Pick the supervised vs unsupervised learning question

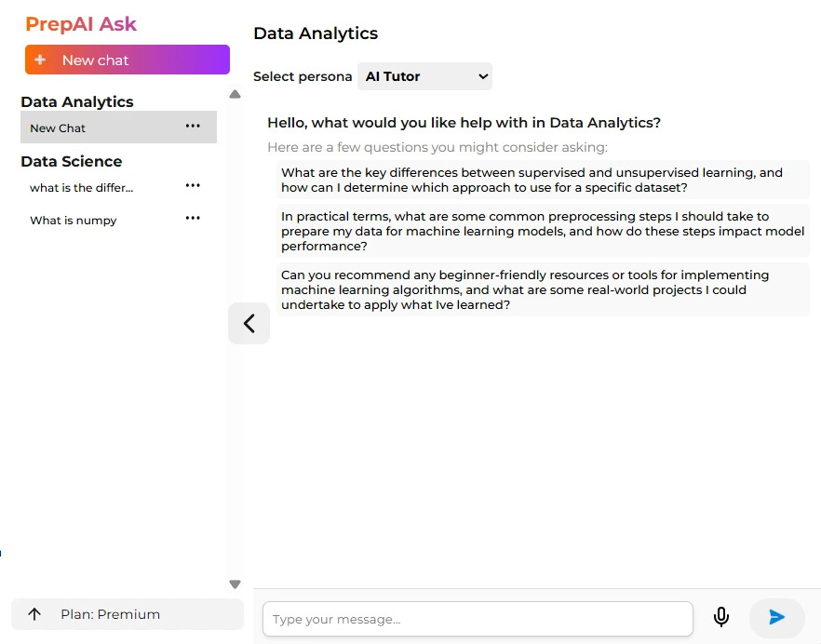543,181
